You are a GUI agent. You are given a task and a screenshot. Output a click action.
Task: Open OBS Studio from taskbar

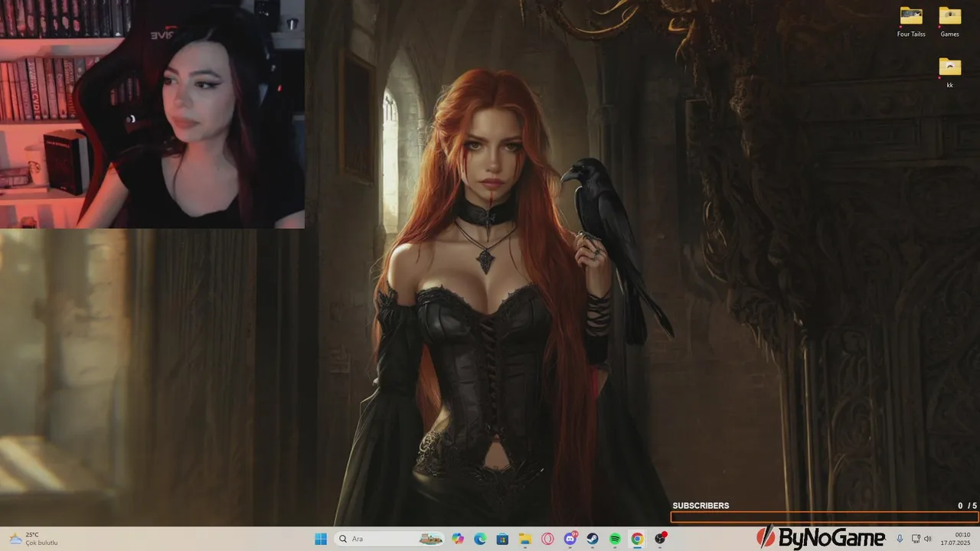coord(660,539)
